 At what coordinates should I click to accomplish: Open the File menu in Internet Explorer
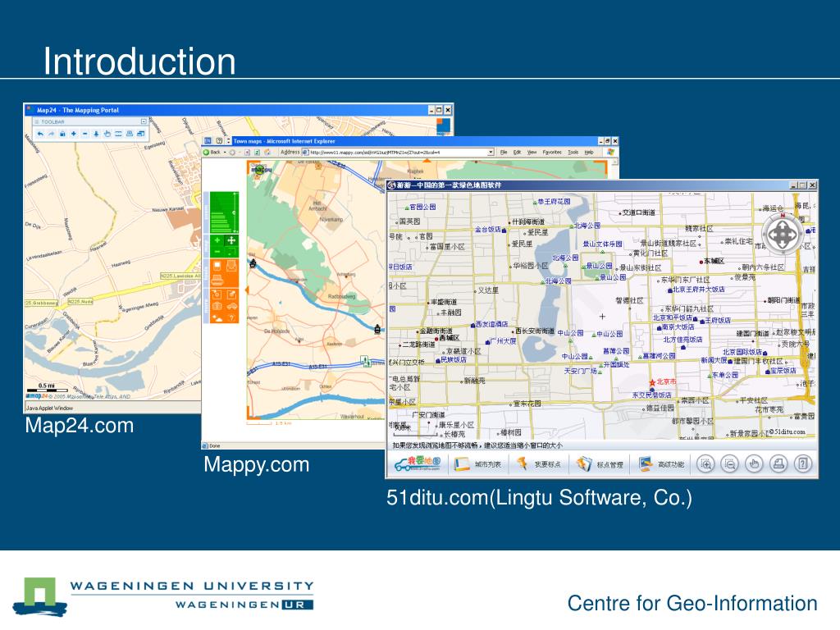(504, 152)
